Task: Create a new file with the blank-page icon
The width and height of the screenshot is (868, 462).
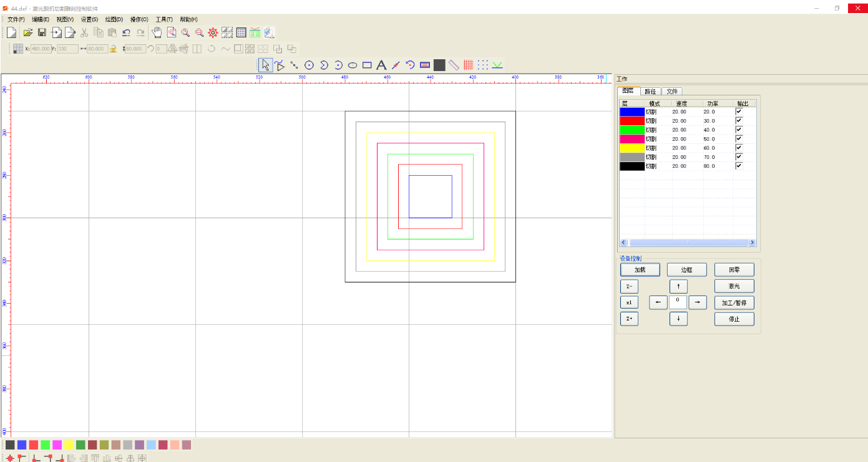Action: point(11,32)
